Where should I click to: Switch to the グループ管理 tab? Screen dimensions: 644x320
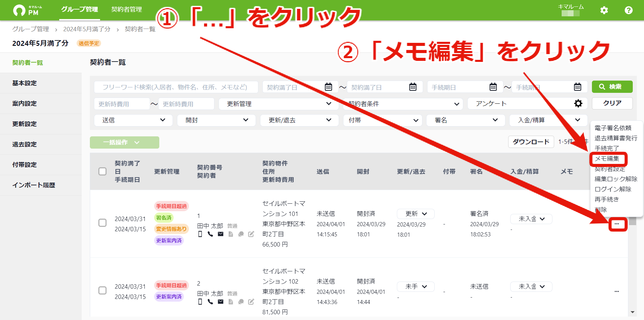[79, 10]
